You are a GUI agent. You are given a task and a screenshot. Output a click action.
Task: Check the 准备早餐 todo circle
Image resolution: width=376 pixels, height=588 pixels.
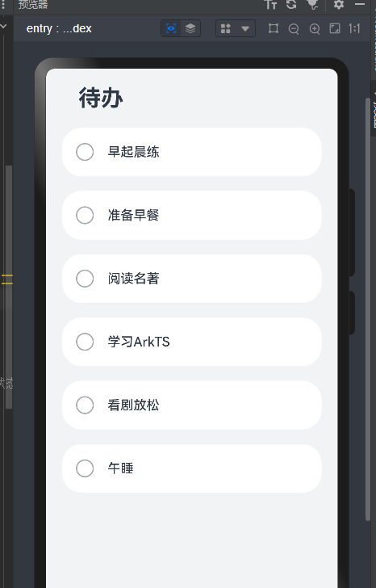click(85, 215)
